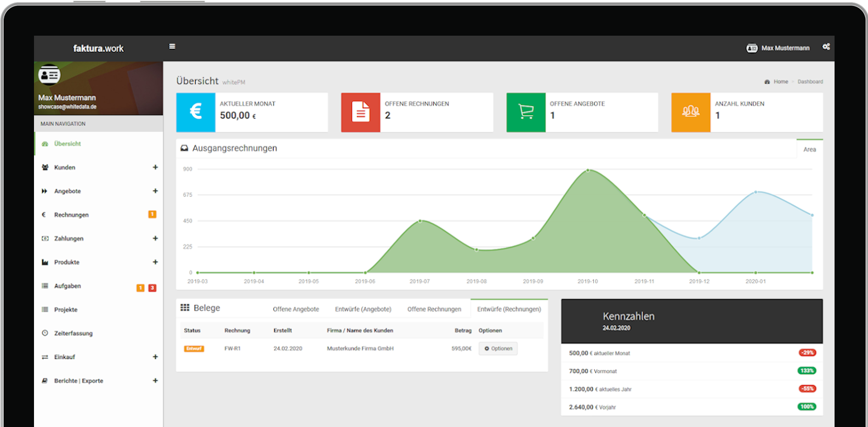Screen dimensions: 868x427
Task: Click the amount 595,00€
Action: tap(462, 349)
